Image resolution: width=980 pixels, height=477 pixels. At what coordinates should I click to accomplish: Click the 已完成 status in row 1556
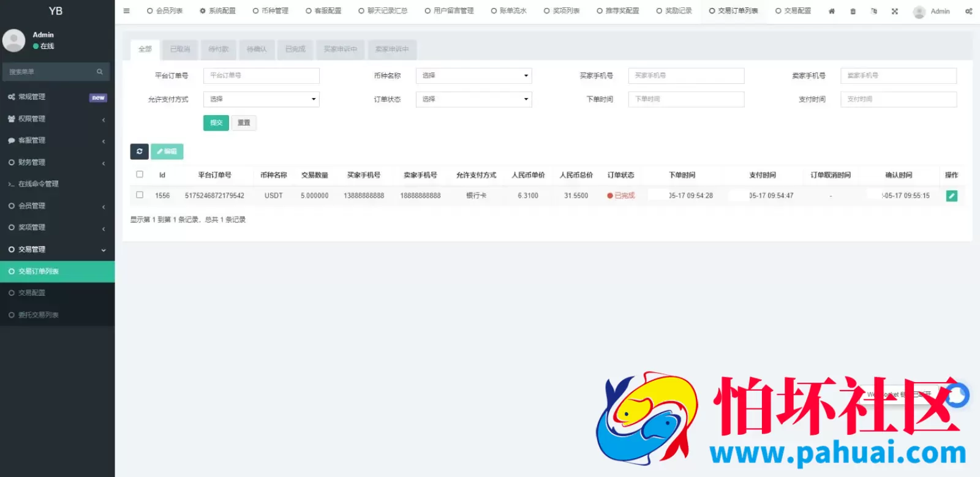(x=621, y=196)
